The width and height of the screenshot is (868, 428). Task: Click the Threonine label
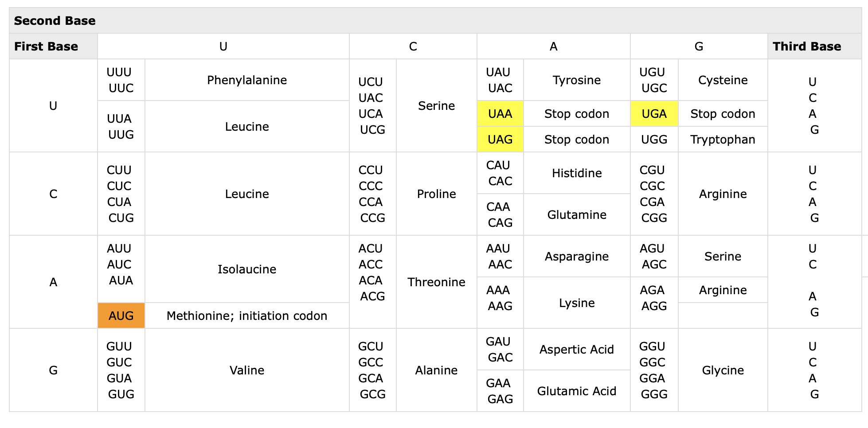436,282
